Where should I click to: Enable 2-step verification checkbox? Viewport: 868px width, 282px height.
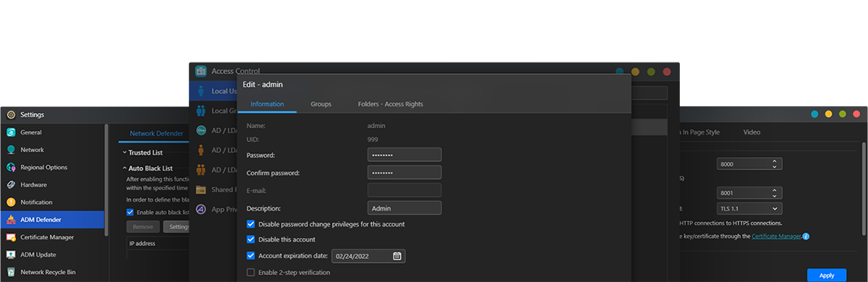[x=251, y=273]
